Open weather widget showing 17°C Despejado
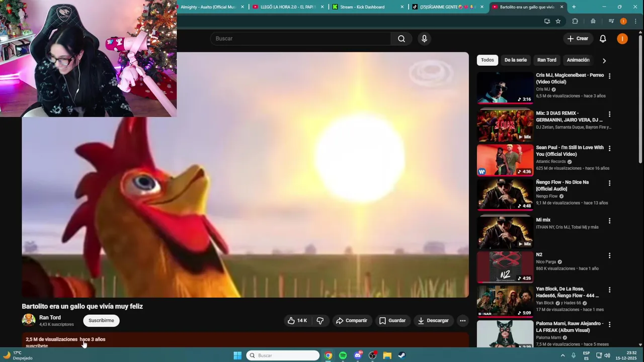 (18, 355)
